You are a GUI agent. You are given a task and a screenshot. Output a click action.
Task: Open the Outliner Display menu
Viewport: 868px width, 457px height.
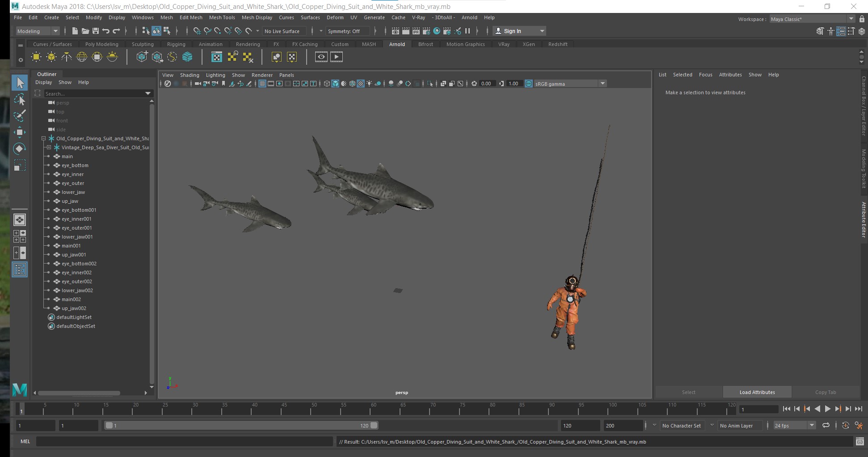(x=43, y=82)
